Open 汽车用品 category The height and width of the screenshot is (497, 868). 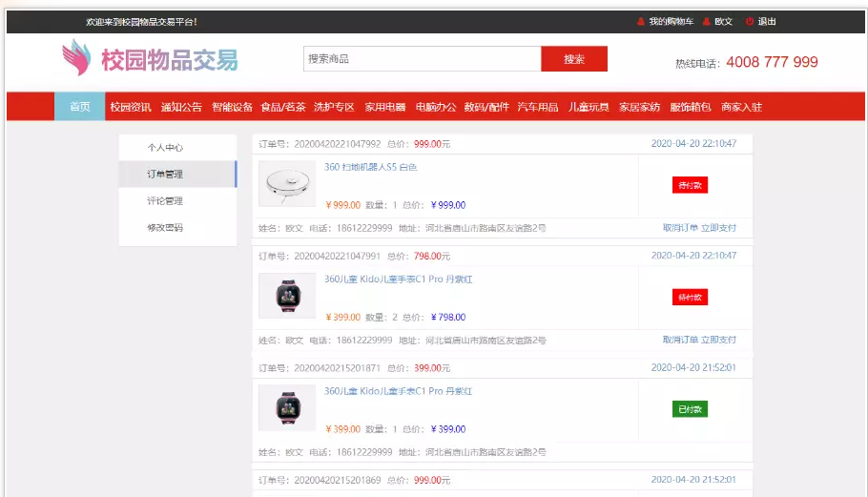coord(538,107)
